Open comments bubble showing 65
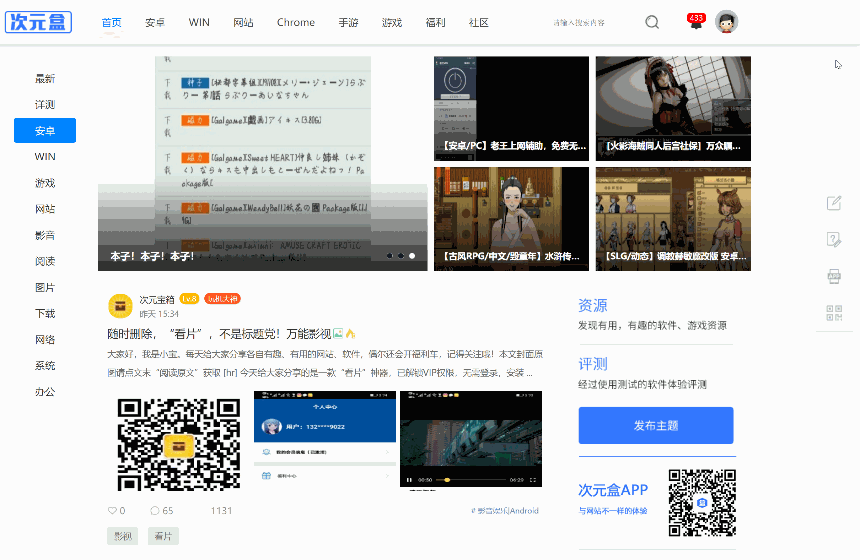 [155, 511]
